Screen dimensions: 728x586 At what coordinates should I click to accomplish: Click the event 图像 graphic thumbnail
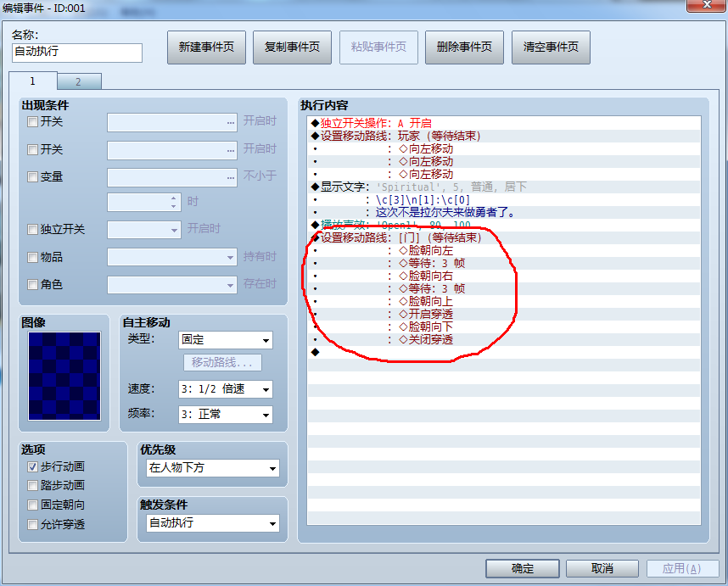pos(64,376)
